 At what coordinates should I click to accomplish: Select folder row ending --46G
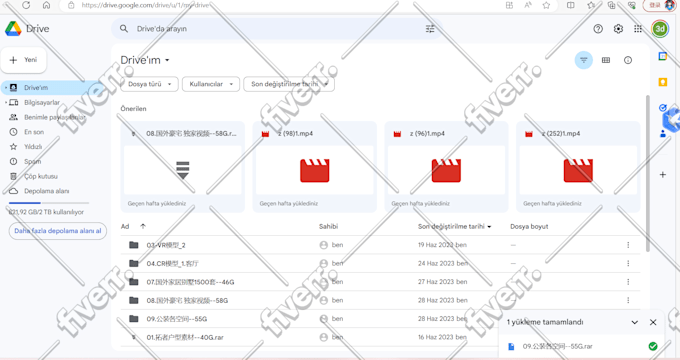coord(380,282)
